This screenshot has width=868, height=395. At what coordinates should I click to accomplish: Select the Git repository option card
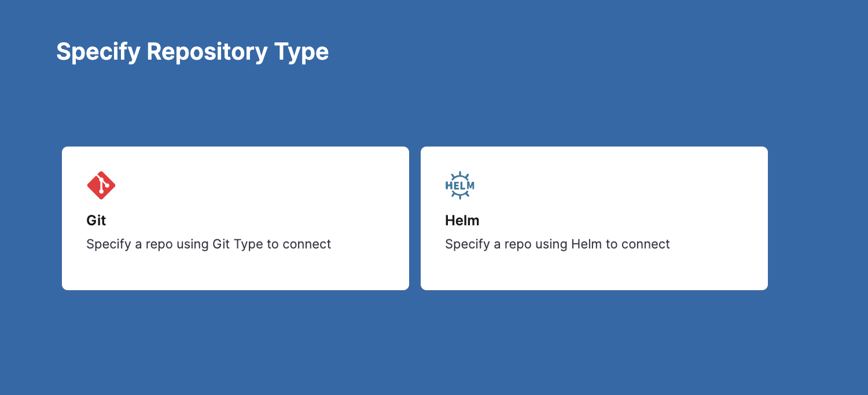click(x=235, y=217)
